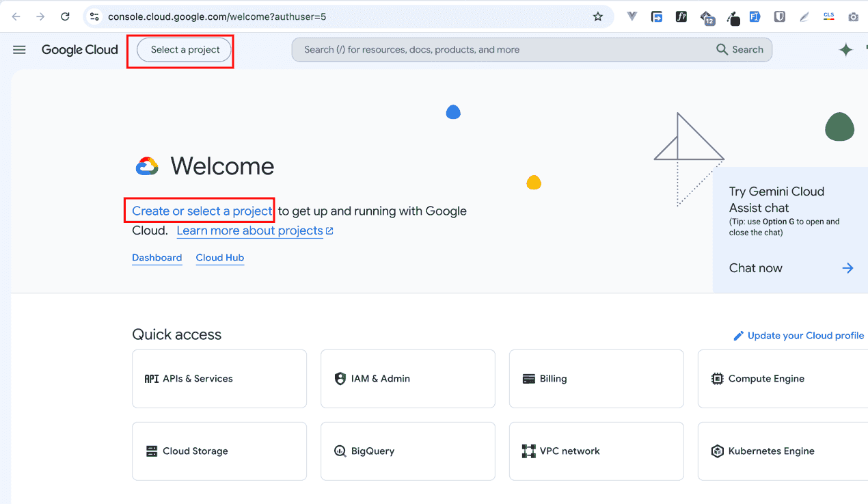Image resolution: width=868 pixels, height=504 pixels.
Task: Click the chip icon on the Compute Engine card
Action: 717,379
